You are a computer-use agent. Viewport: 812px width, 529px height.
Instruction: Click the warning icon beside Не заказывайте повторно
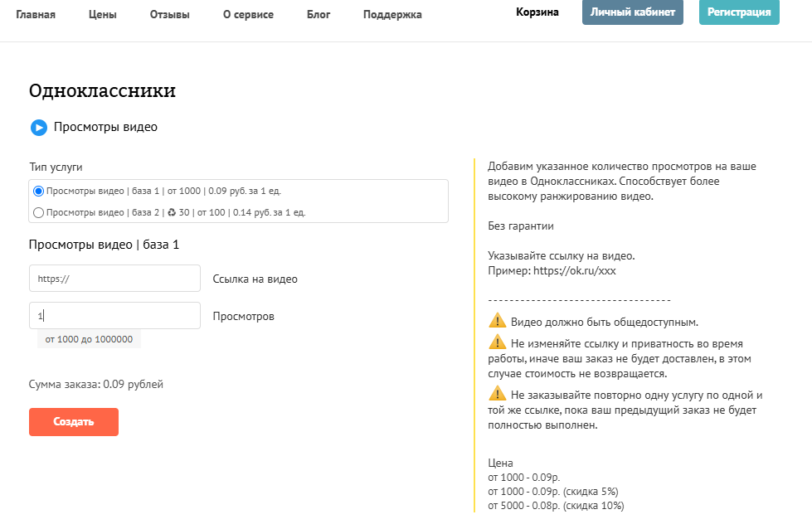(497, 393)
